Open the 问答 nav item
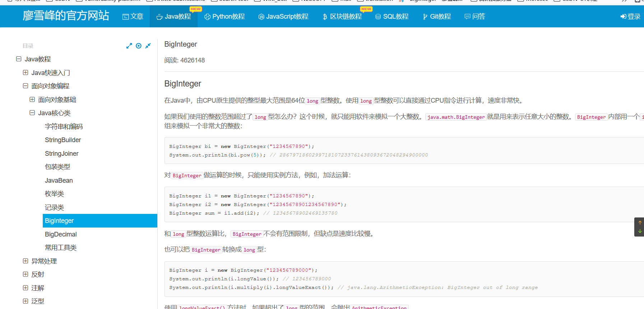 pyautogui.click(x=475, y=17)
